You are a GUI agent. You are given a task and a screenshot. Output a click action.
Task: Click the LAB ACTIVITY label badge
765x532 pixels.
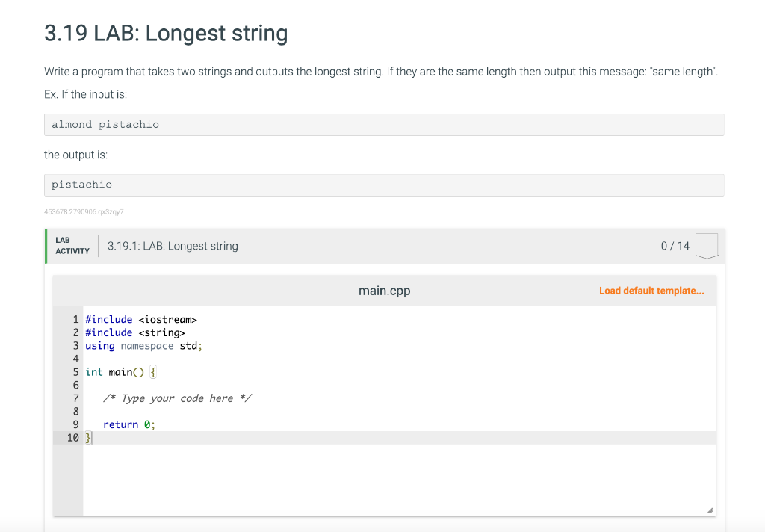click(71, 245)
